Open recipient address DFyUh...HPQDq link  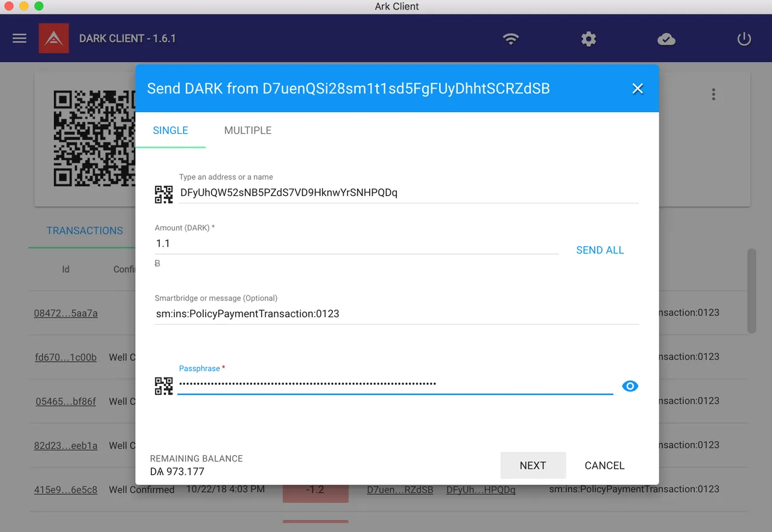click(481, 490)
